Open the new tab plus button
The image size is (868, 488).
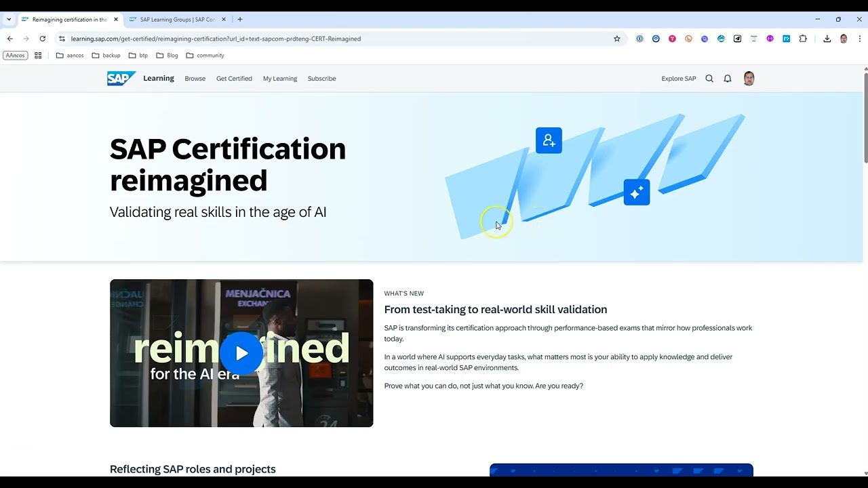(x=239, y=20)
